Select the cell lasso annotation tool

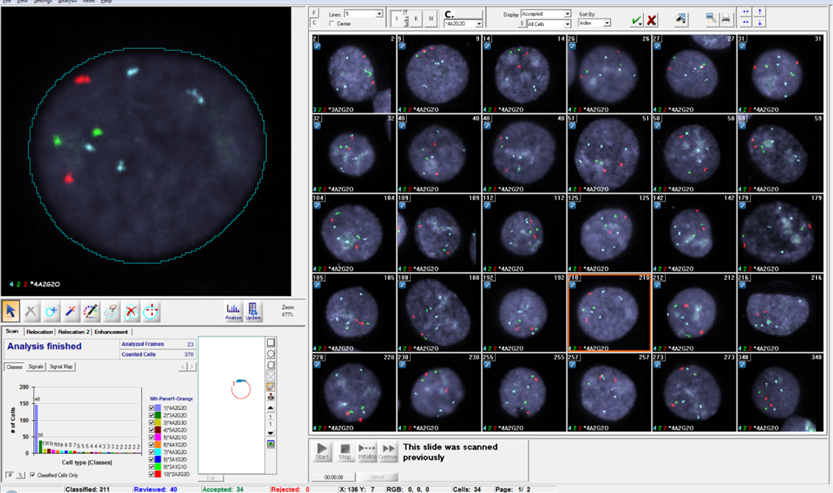tap(111, 311)
